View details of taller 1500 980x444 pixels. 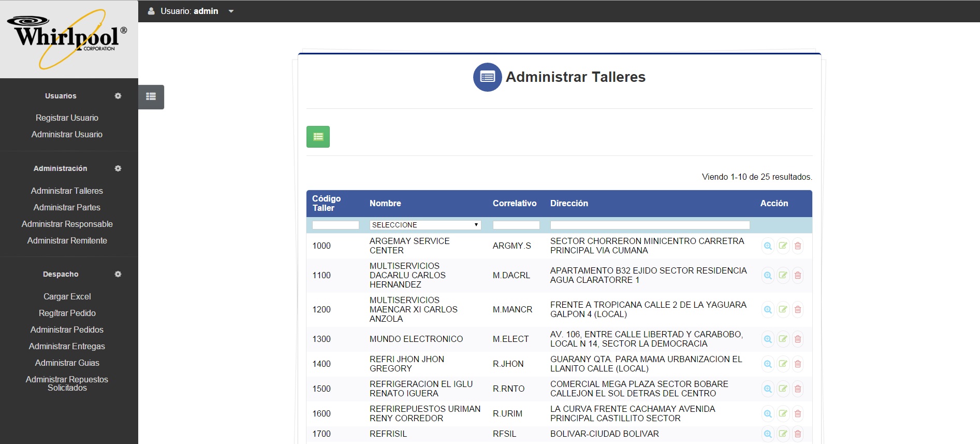click(768, 389)
